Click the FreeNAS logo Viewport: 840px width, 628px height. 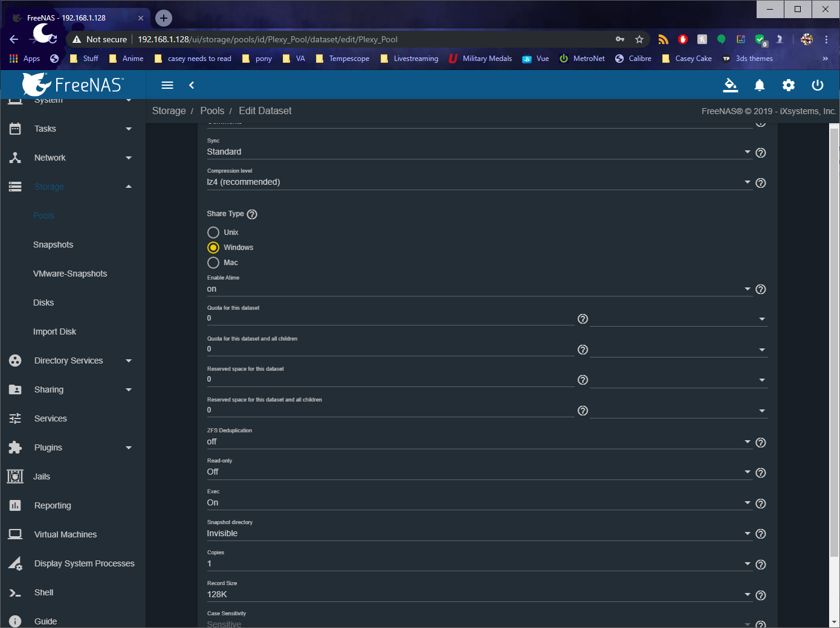pos(73,85)
